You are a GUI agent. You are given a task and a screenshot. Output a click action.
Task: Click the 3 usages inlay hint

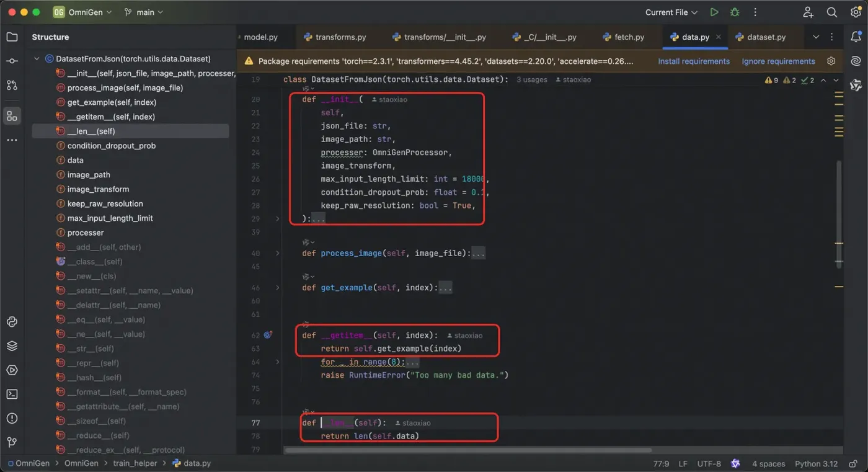(531, 80)
